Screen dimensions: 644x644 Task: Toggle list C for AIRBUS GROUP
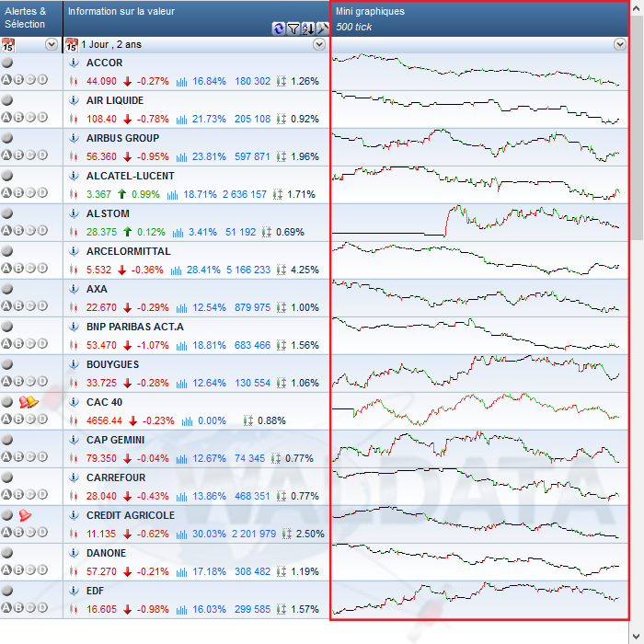30,155
